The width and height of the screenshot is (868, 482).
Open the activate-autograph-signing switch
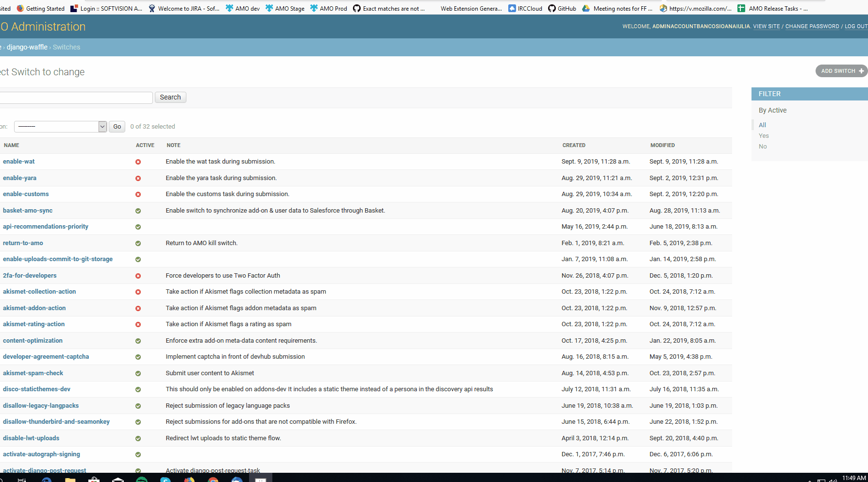coord(41,454)
